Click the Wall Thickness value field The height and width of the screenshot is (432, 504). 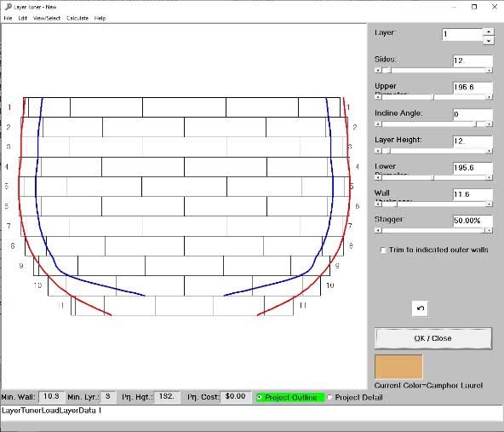point(472,194)
